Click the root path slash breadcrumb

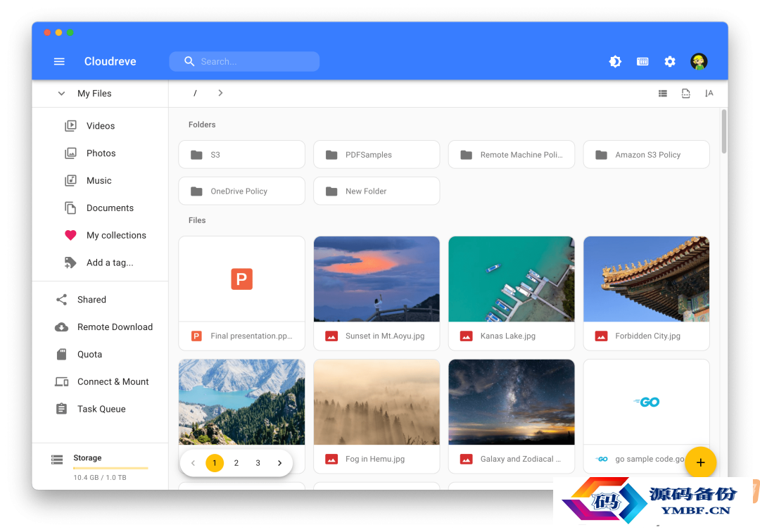(x=195, y=93)
